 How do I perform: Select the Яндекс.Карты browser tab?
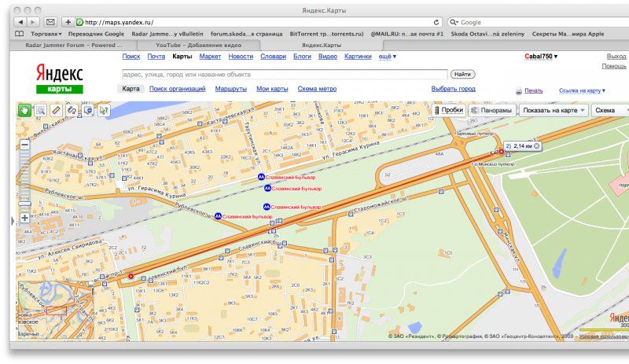pyautogui.click(x=322, y=46)
